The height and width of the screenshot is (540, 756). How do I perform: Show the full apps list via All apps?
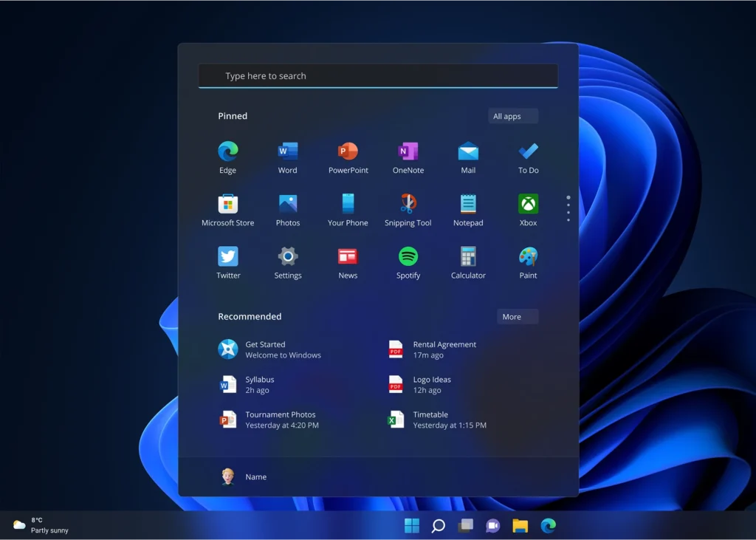[x=512, y=116]
